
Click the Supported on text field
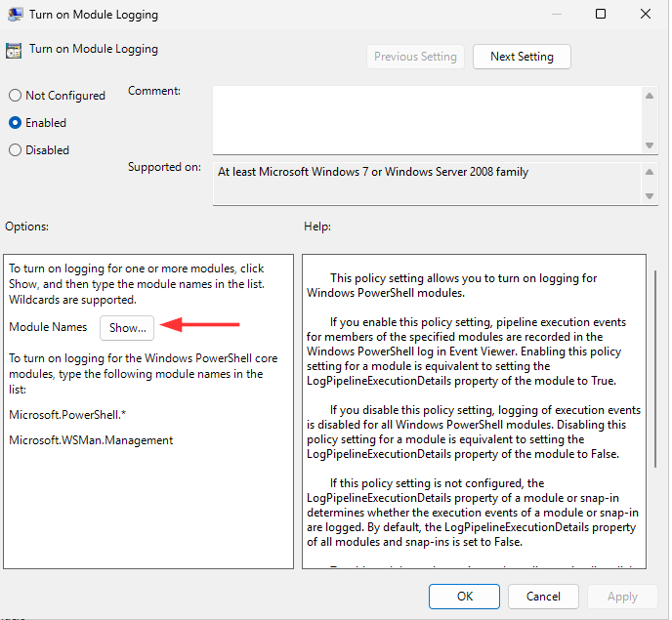425,184
